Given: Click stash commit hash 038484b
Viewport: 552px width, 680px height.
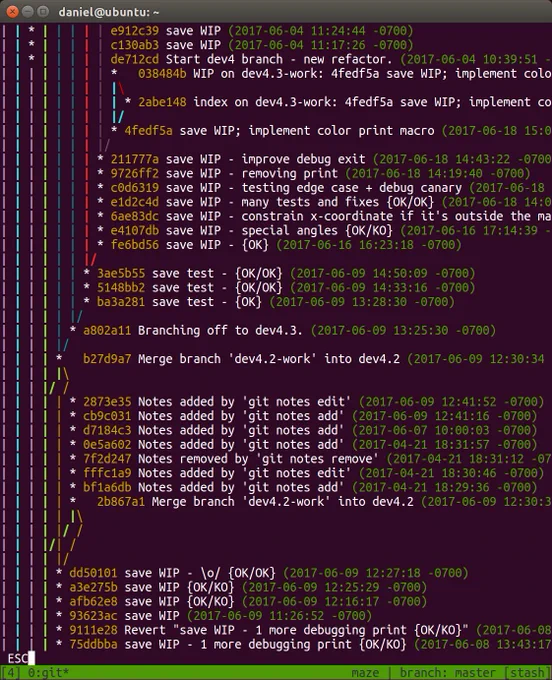Looking at the screenshot, I should pos(162,74).
